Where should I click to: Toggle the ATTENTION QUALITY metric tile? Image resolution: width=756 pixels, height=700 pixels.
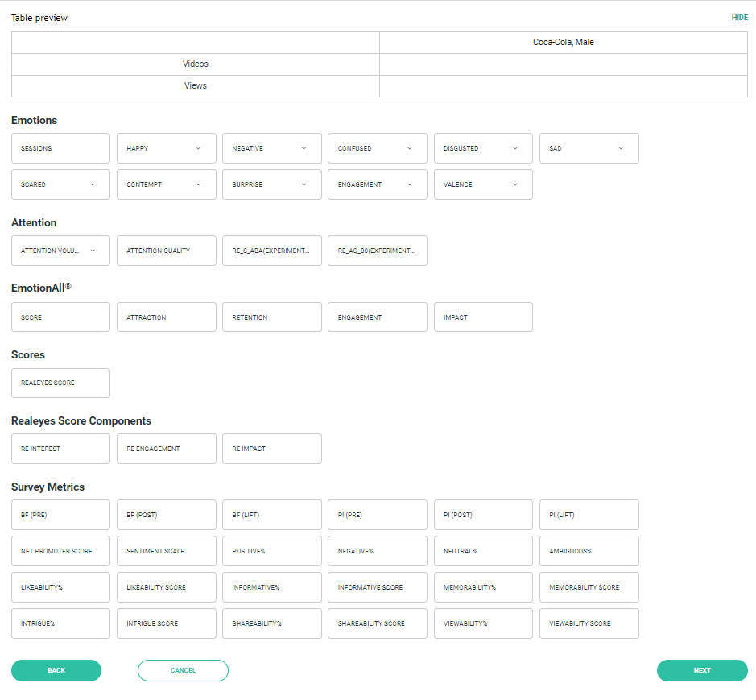pos(167,251)
